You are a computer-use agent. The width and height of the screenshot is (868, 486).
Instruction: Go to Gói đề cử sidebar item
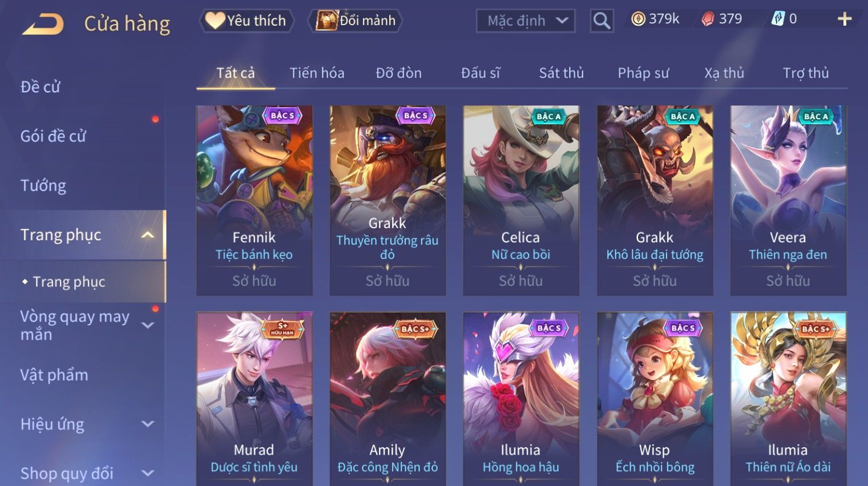[53, 136]
